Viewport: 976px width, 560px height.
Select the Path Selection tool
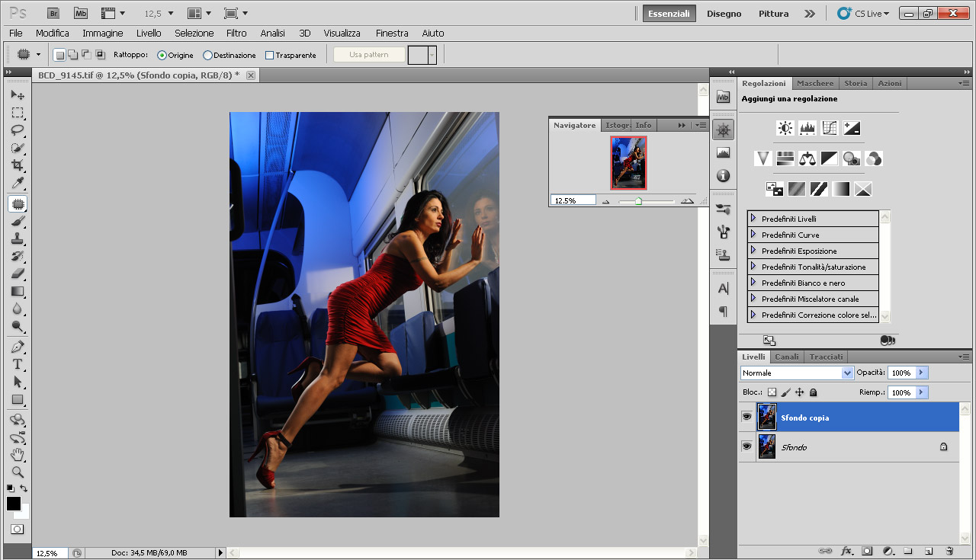pyautogui.click(x=18, y=382)
